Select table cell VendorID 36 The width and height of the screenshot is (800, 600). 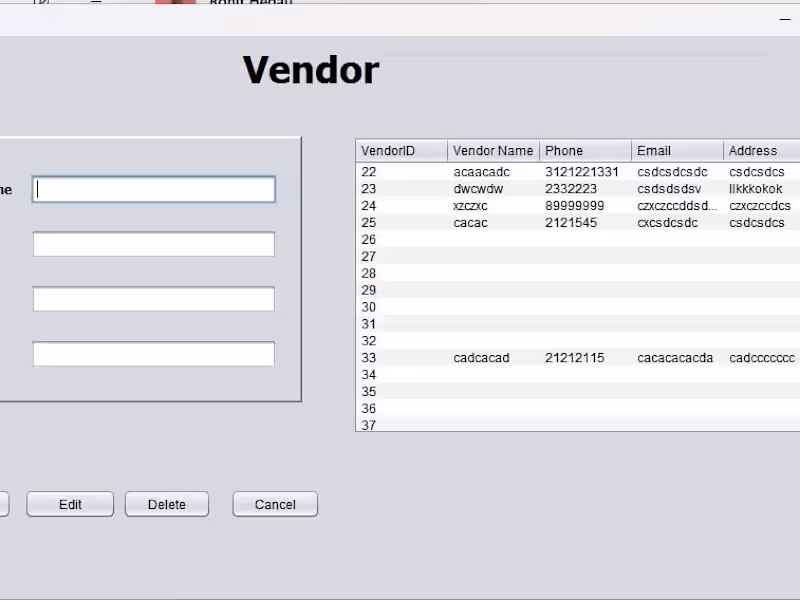tap(402, 408)
